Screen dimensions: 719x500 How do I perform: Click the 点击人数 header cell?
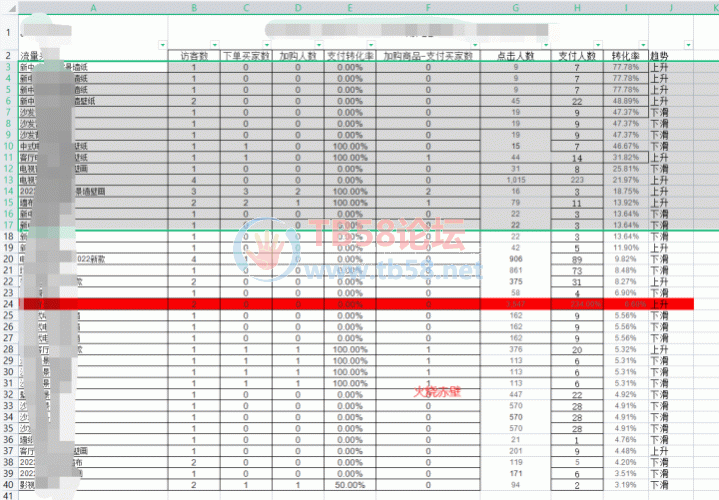tap(515, 56)
